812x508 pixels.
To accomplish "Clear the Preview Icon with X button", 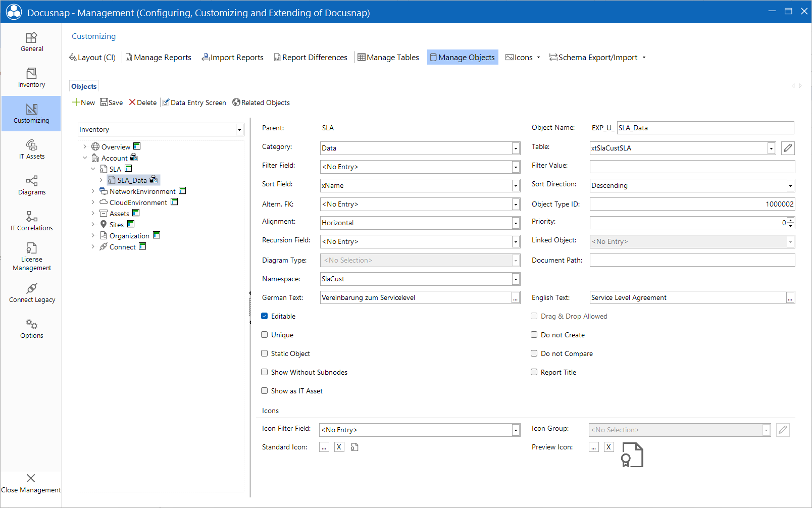I will (609, 447).
